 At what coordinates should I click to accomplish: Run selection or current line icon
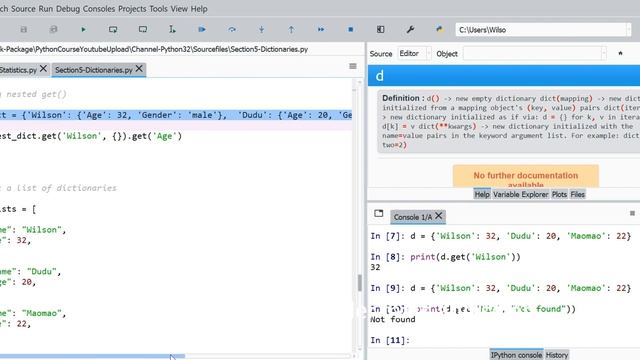pyautogui.click(x=172, y=29)
